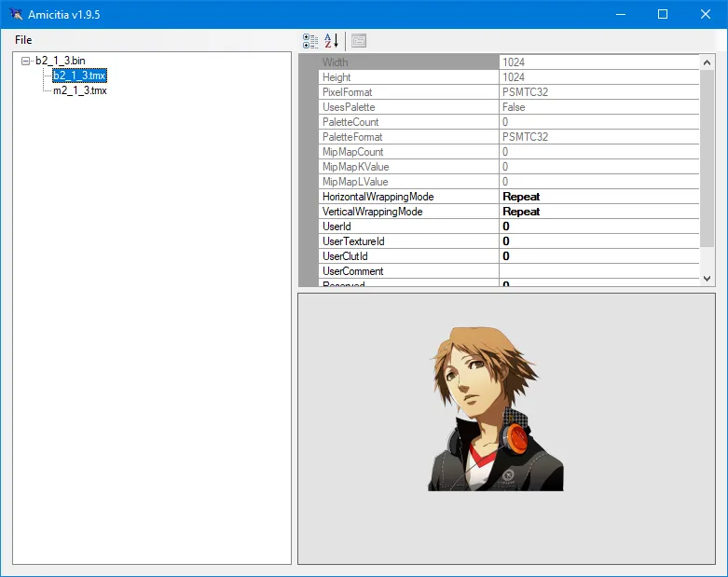
Task: Collapse the b2_1_3.bin tree node
Action: (x=26, y=61)
